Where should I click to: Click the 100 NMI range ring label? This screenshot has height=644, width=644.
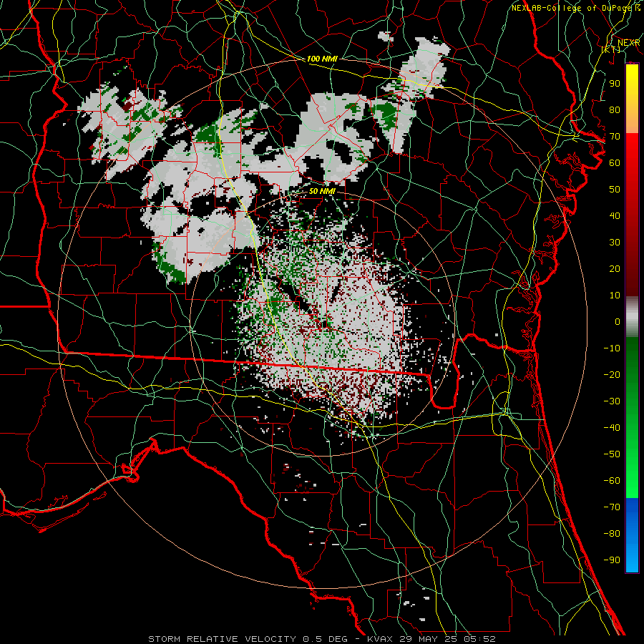[322, 59]
